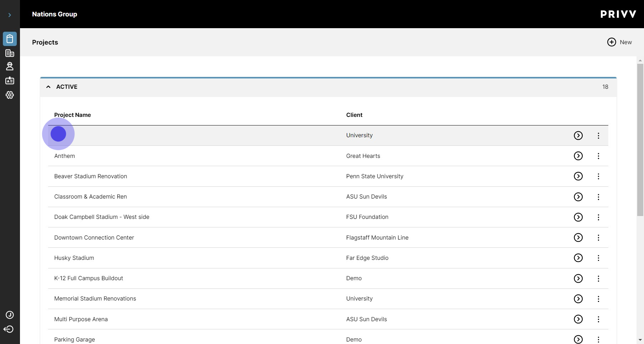Select Classroom & Academic Ren project name

[x=91, y=196]
